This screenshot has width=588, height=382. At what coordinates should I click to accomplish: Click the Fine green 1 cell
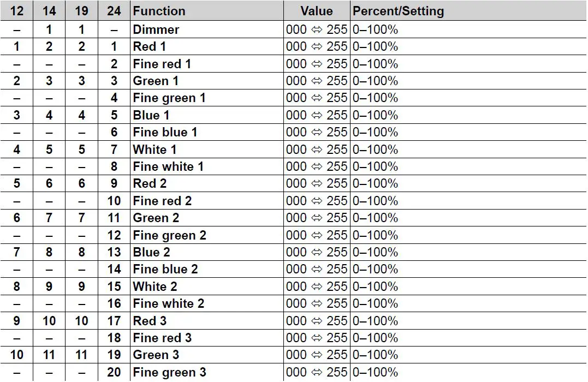tap(169, 98)
